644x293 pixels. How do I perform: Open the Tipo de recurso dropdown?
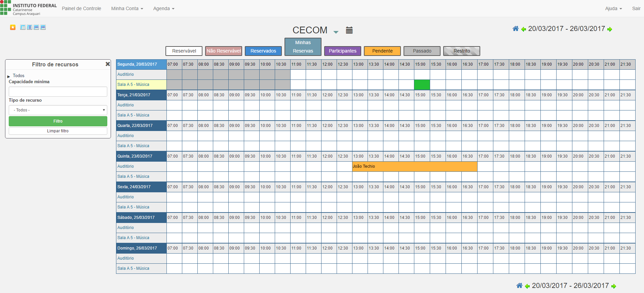(58, 110)
